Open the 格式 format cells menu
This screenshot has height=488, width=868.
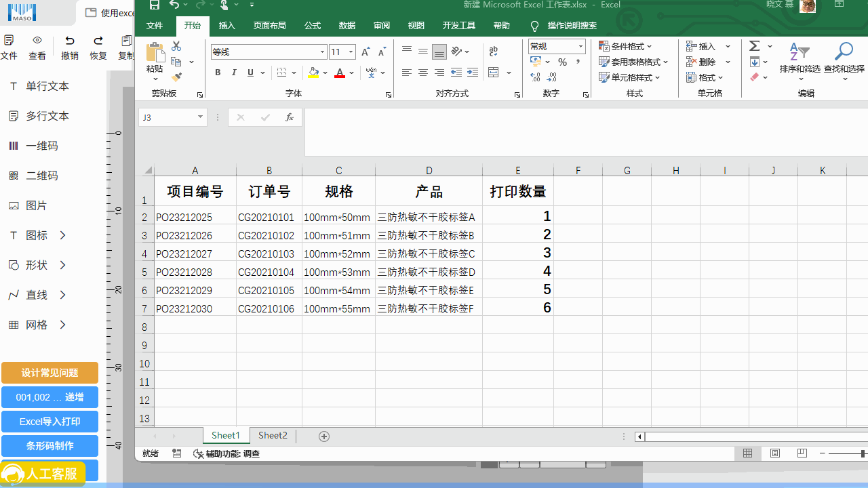705,77
